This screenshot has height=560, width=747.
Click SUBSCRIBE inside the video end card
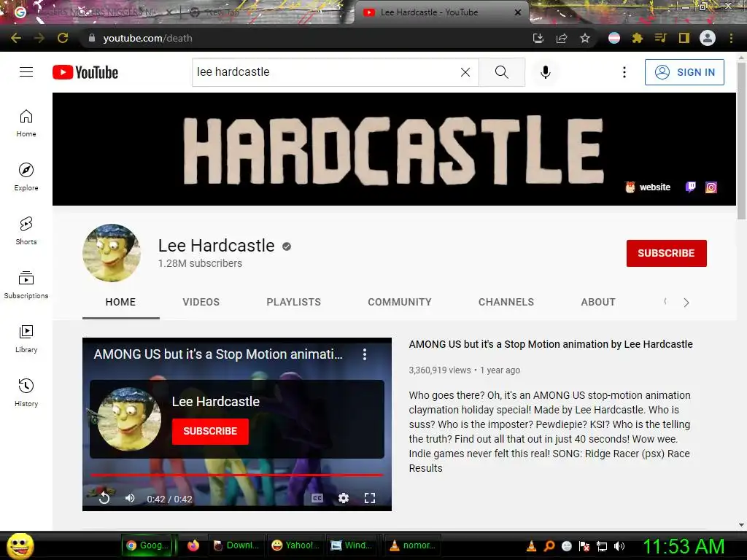[210, 432]
